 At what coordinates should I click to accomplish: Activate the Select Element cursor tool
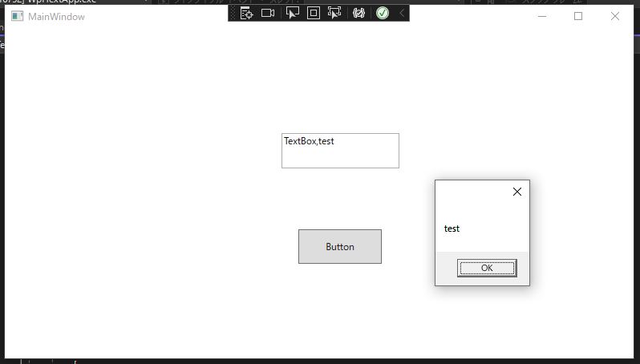293,13
